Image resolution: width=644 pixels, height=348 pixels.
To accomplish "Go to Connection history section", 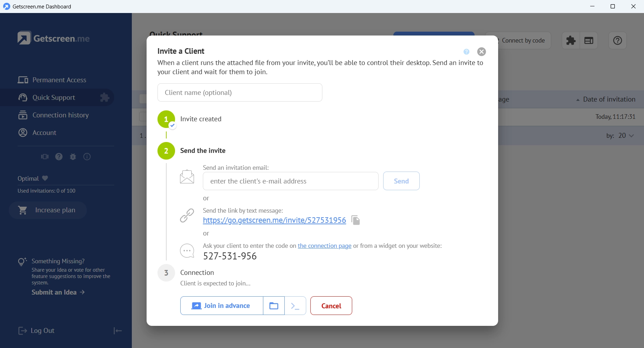I will [x=60, y=115].
